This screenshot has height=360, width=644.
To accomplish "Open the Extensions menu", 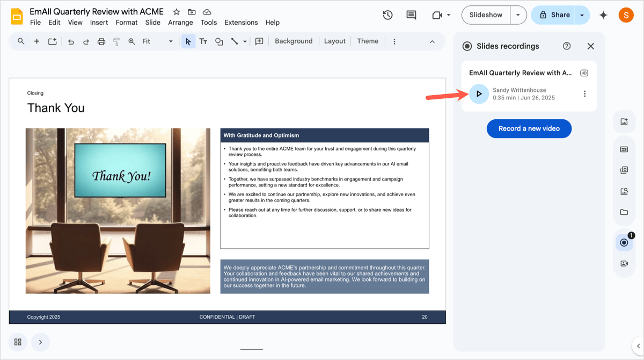I will (x=241, y=23).
